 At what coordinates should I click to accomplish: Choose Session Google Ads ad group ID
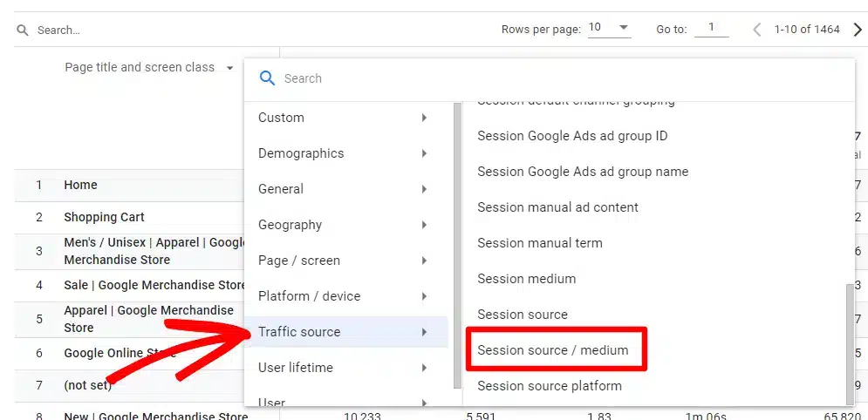572,136
